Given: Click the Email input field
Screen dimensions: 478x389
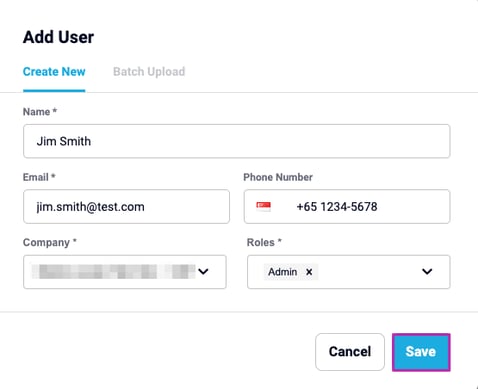Looking at the screenshot, I should (126, 207).
